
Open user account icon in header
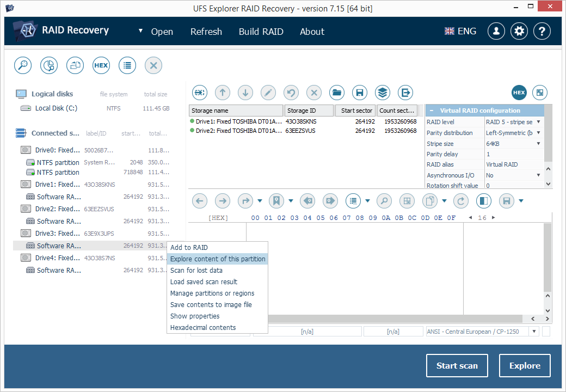496,32
